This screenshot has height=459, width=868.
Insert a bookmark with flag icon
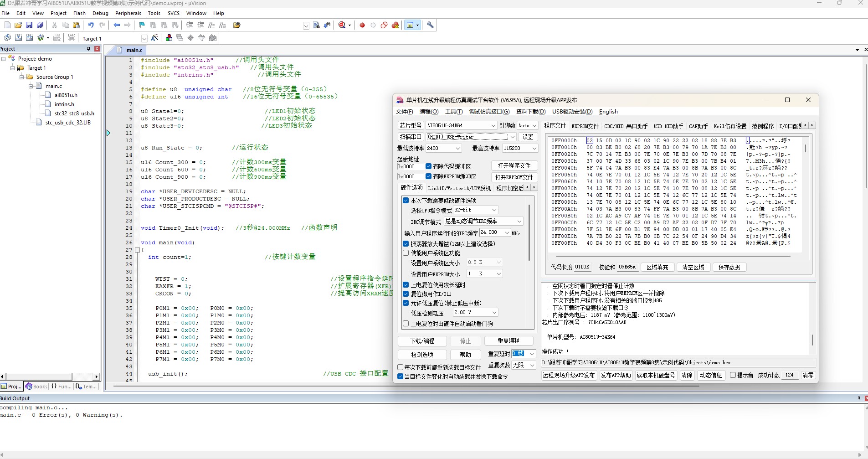(x=142, y=25)
